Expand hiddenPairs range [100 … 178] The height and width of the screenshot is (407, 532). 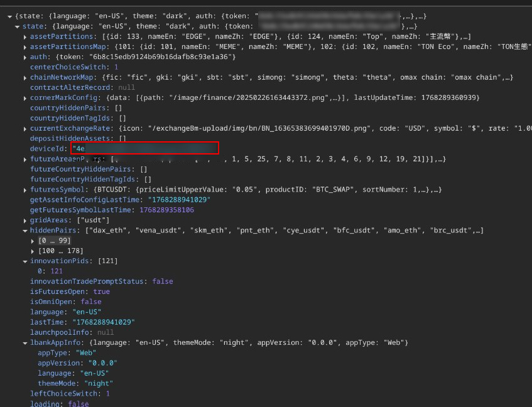point(33,251)
